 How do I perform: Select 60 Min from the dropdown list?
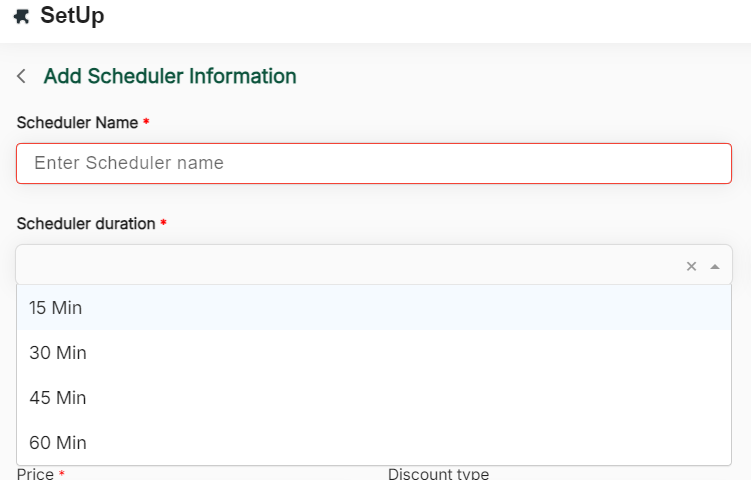point(58,443)
